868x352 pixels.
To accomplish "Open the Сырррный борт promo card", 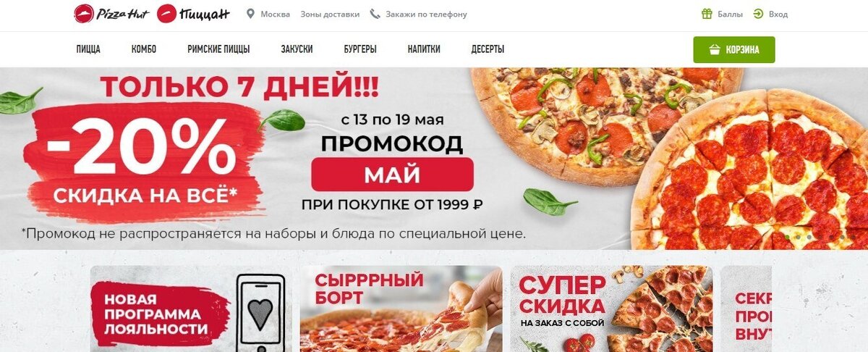I will point(401,309).
